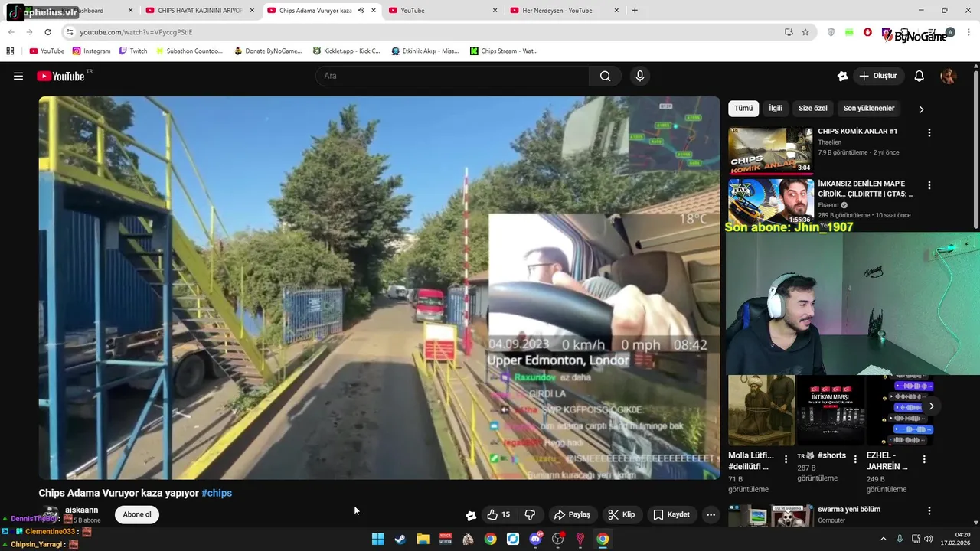Open options for İMKANSIZ DENİLEN MAP'E video

[929, 185]
